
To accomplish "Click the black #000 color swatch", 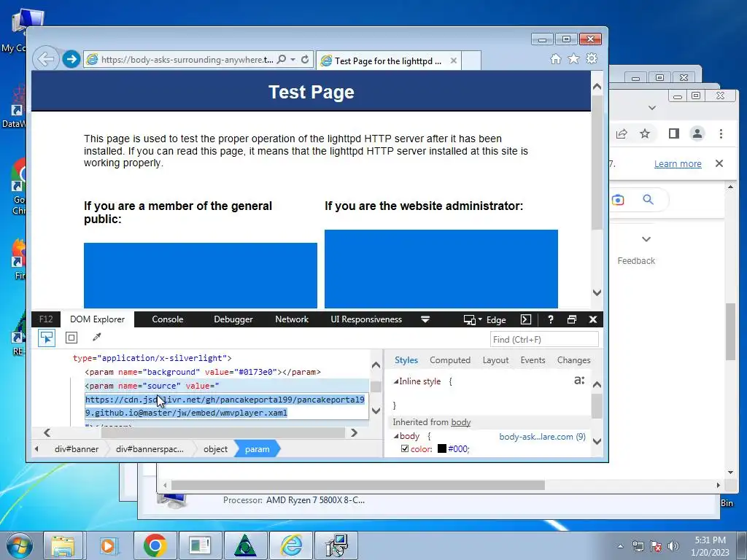I will click(442, 448).
